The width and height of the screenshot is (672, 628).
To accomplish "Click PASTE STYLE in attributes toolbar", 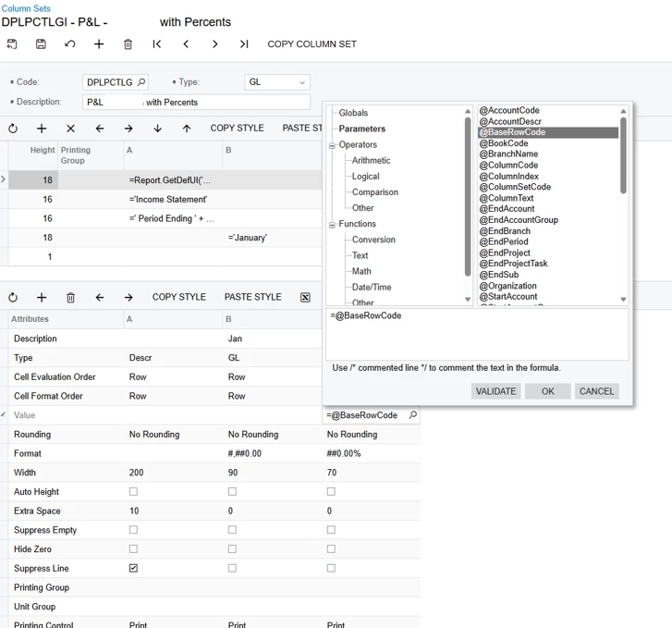I will tap(253, 297).
